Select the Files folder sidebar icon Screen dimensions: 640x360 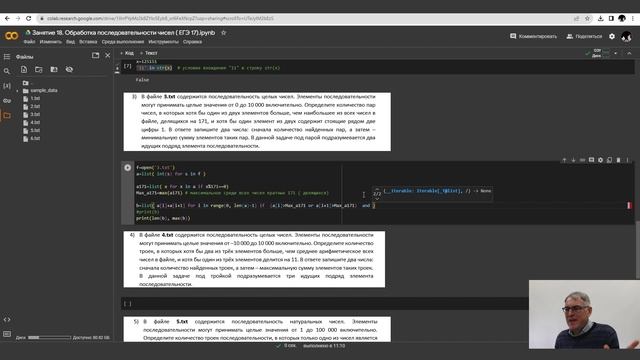(7, 116)
